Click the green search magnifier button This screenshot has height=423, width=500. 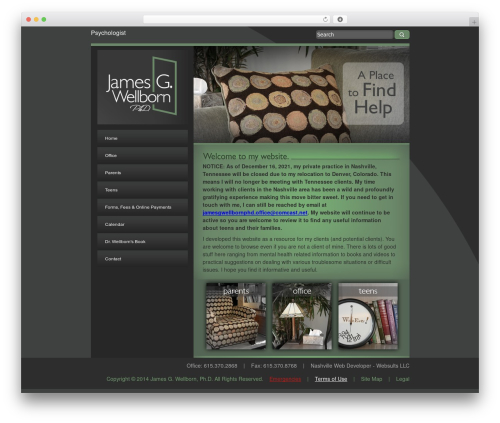click(x=402, y=34)
